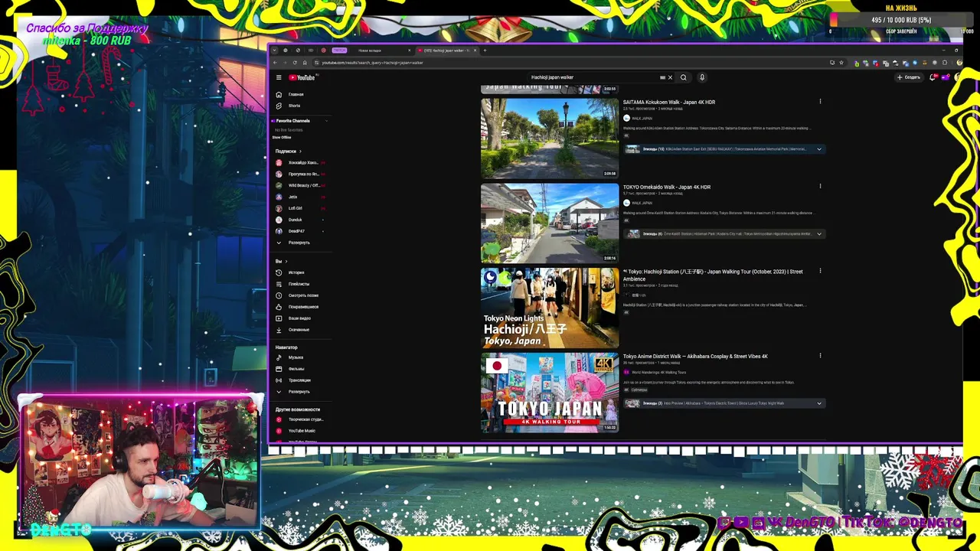Open Творческая студия link

(x=305, y=419)
